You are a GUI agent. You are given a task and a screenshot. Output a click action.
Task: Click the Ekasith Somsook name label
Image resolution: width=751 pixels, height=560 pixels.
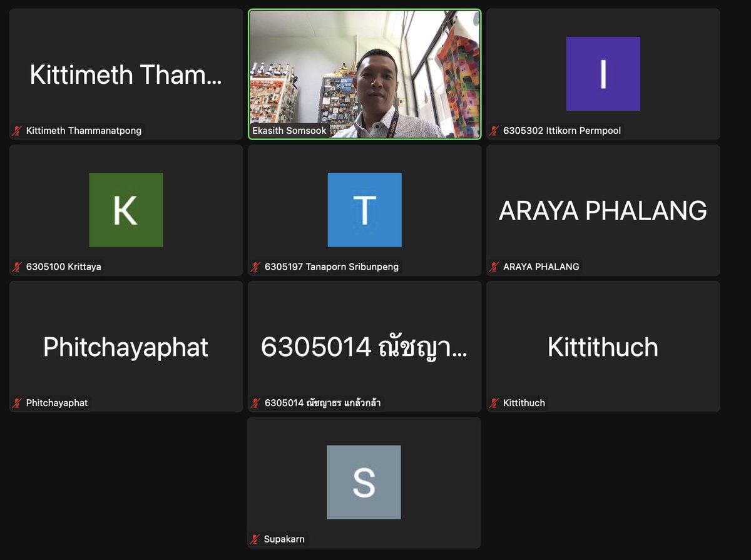point(289,131)
